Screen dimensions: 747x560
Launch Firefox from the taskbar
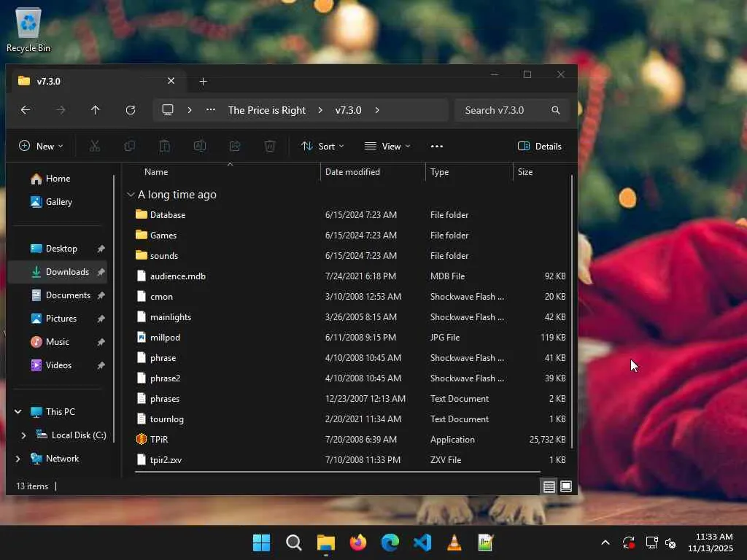pyautogui.click(x=357, y=542)
